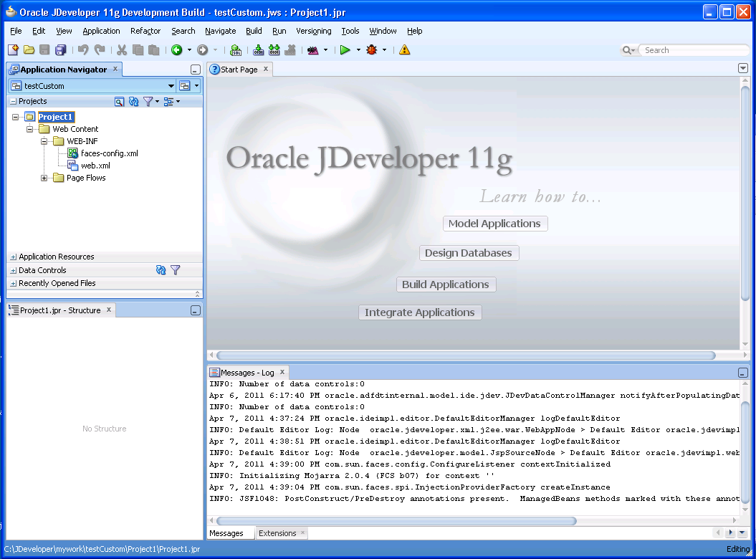Image resolution: width=756 pixels, height=559 pixels.
Task: Close the Messages - Log tab
Action: point(282,372)
